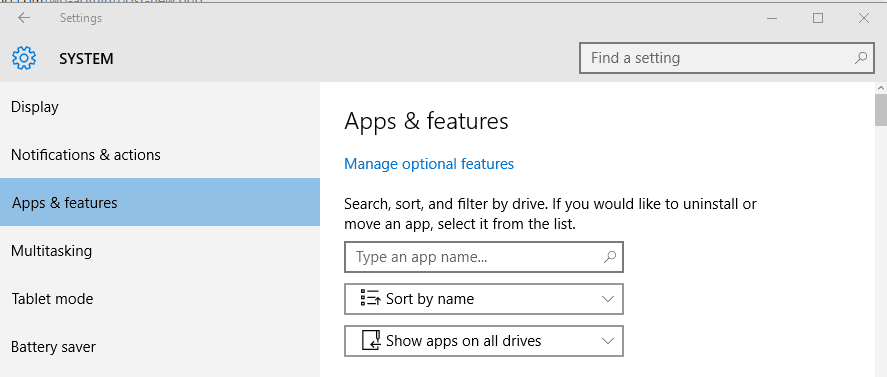Close the Settings window
887x377 pixels.
(864, 18)
